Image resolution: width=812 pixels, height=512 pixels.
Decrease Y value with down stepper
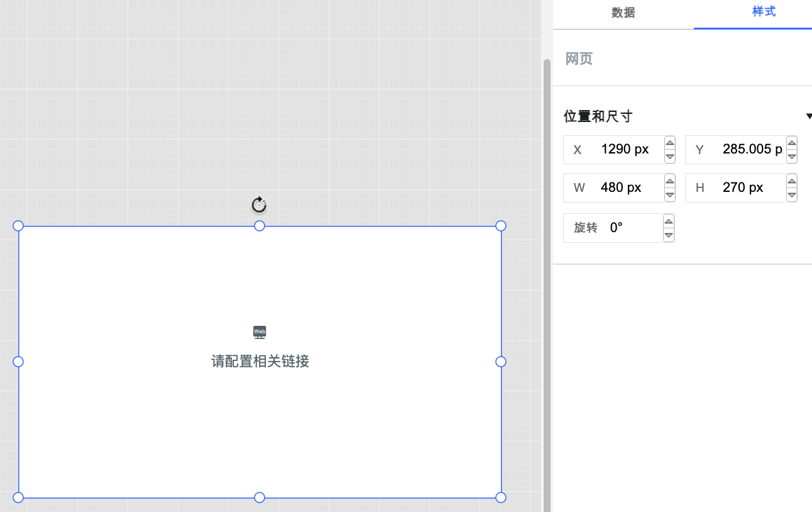[792, 157]
